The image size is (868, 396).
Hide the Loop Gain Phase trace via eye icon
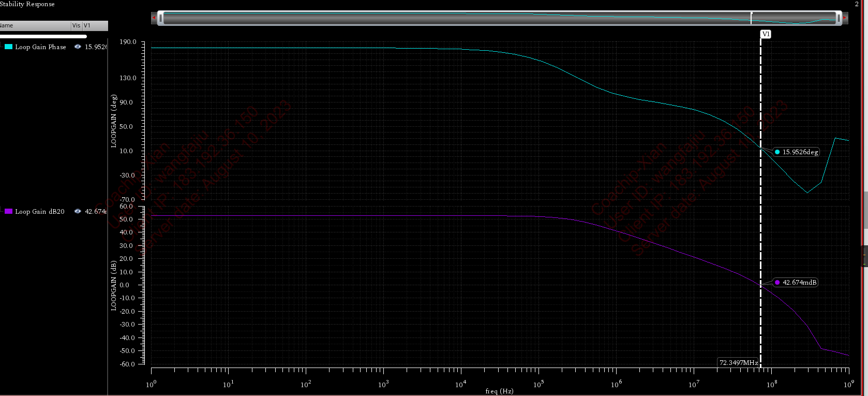(x=78, y=47)
